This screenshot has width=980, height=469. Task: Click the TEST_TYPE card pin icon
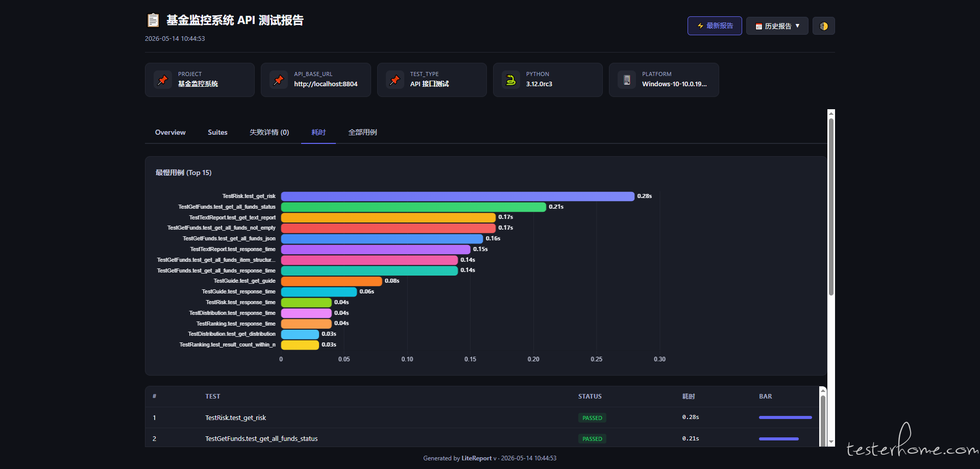tap(395, 80)
